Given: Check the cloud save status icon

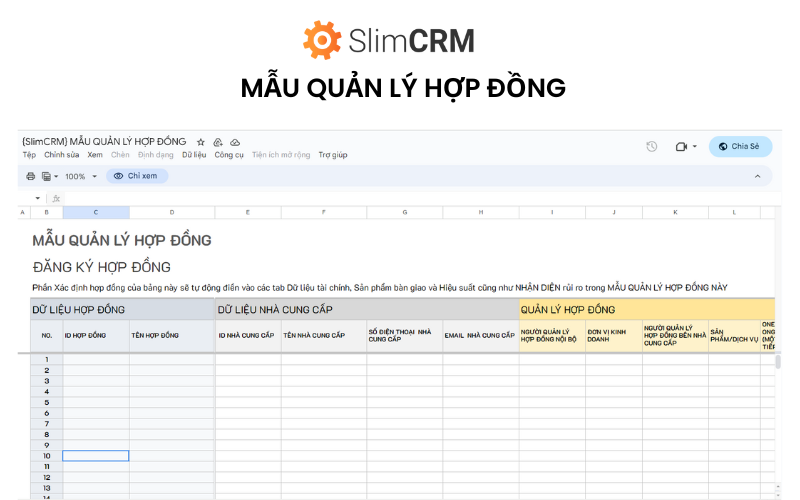Looking at the screenshot, I should click(235, 142).
